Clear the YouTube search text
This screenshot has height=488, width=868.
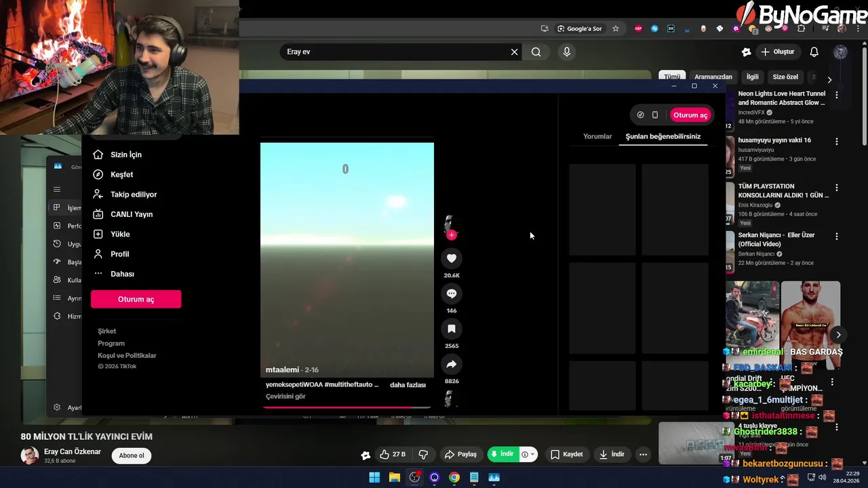point(514,52)
